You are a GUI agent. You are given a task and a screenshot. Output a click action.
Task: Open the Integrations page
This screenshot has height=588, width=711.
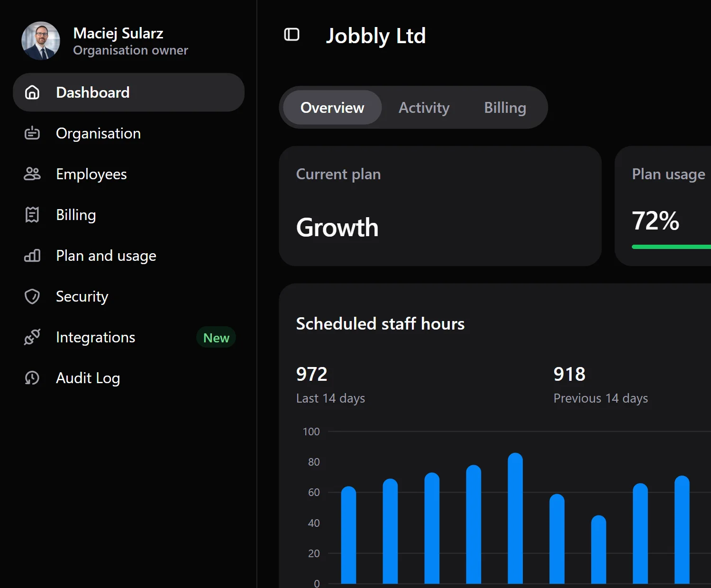coord(128,337)
